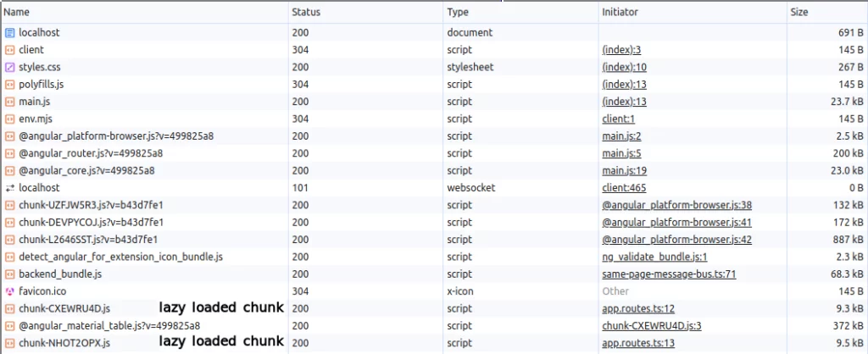Select the chunk-CXEWRU4D.js request row

64,308
